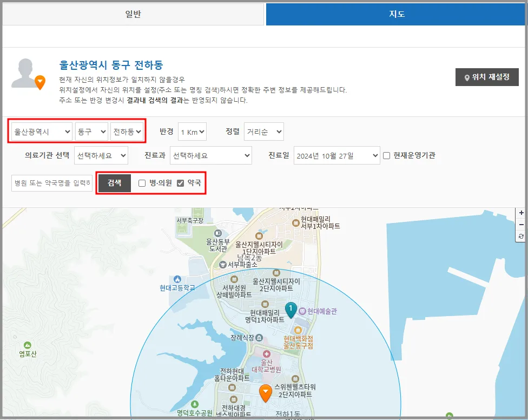Click the 남목2동 map label
The width and height of the screenshot is (528, 420).
pyautogui.click(x=249, y=258)
